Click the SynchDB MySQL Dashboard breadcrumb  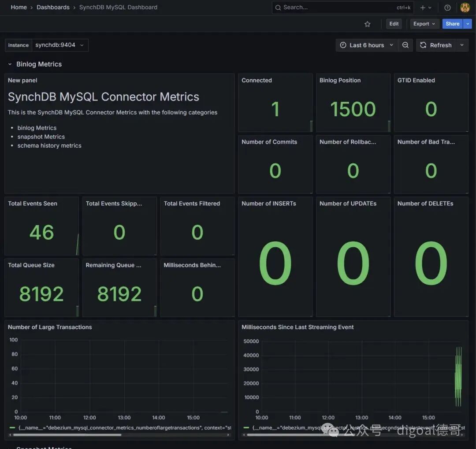pos(118,7)
